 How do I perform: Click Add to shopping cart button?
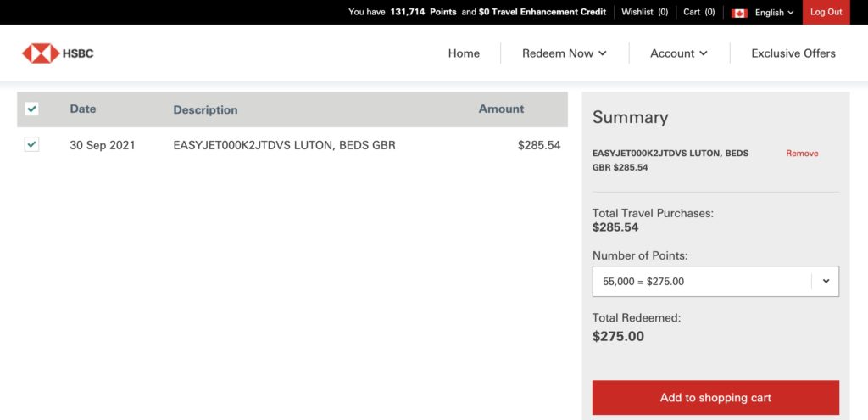pos(715,398)
